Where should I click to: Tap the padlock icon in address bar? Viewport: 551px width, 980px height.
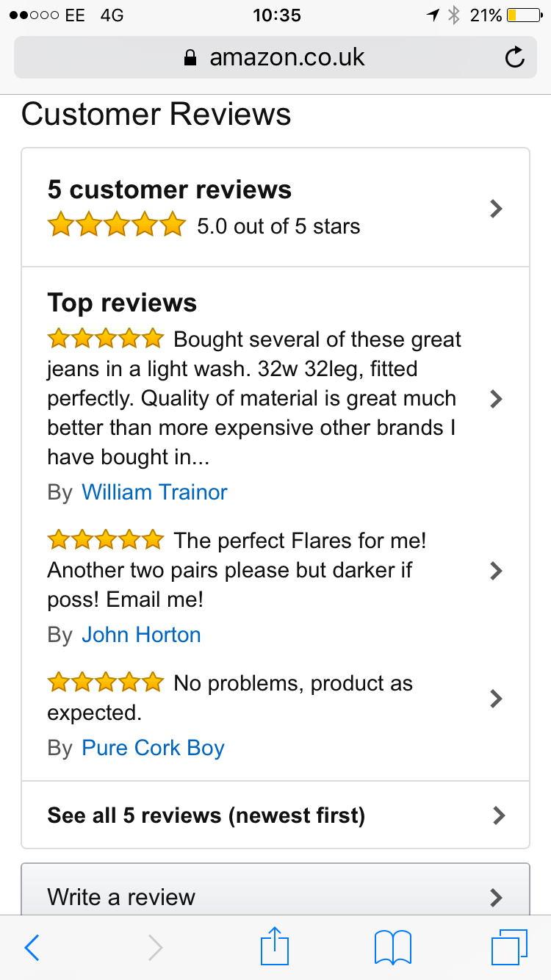190,58
